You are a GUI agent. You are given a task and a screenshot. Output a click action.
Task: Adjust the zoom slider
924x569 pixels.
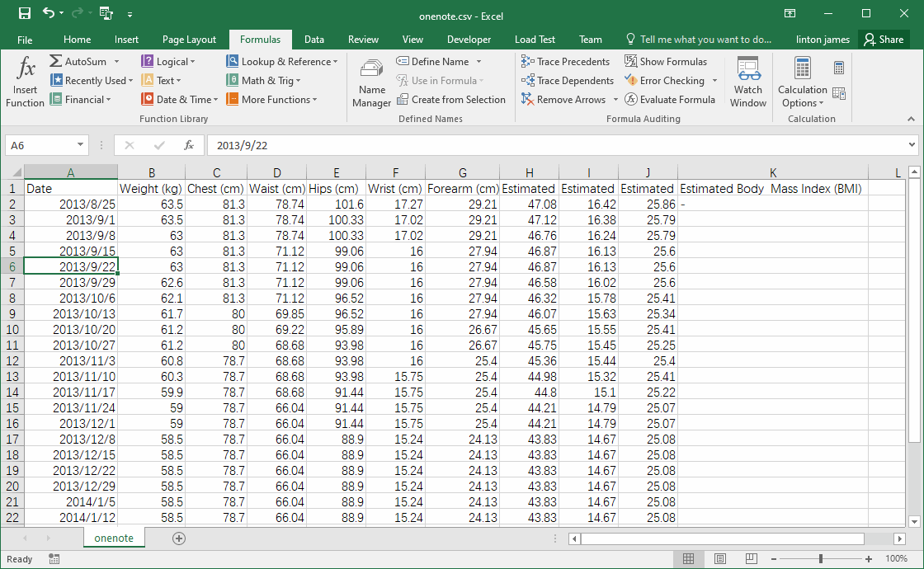[822, 559]
